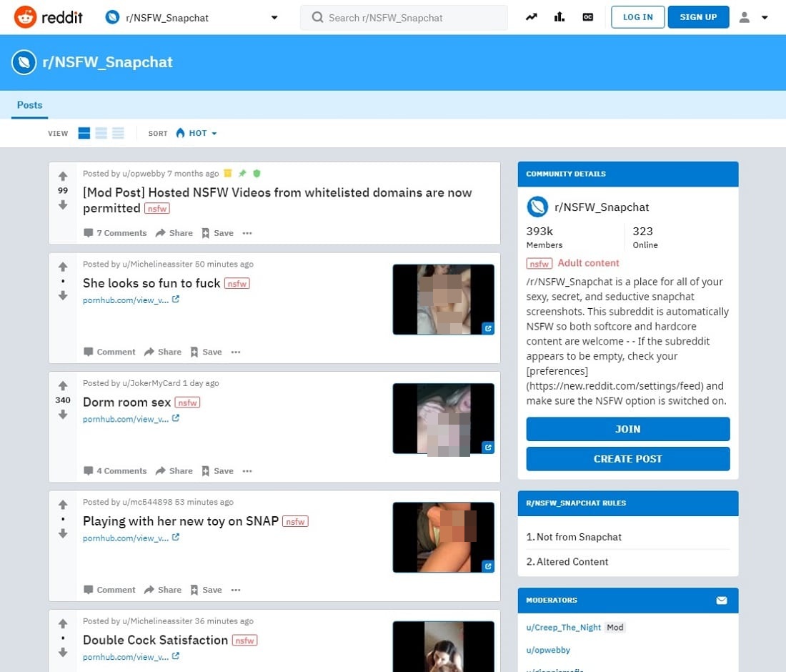Screen dimensions: 786x672
Task: Switch to compact view layout
Action: (119, 133)
